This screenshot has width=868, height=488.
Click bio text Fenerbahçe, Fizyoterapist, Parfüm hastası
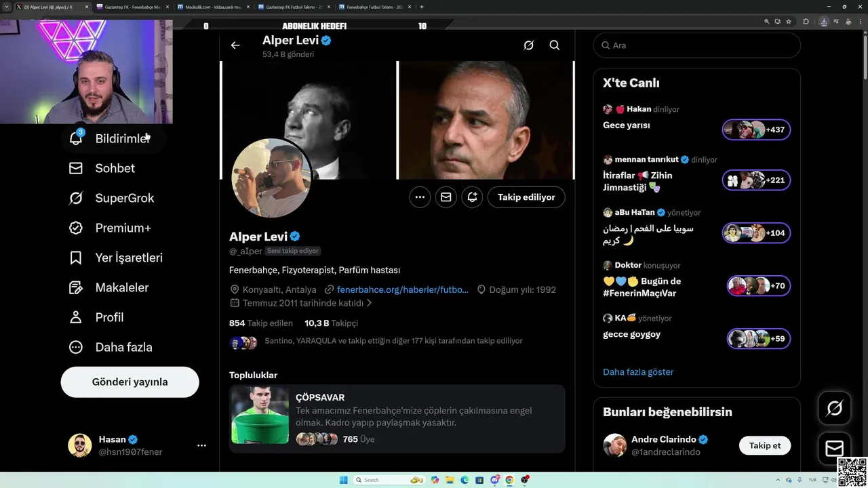pos(315,270)
